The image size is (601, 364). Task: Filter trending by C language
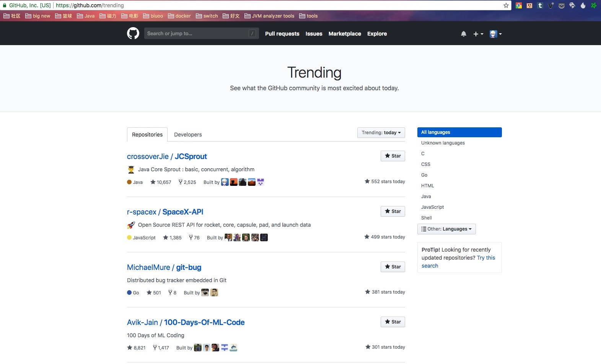pos(423,154)
